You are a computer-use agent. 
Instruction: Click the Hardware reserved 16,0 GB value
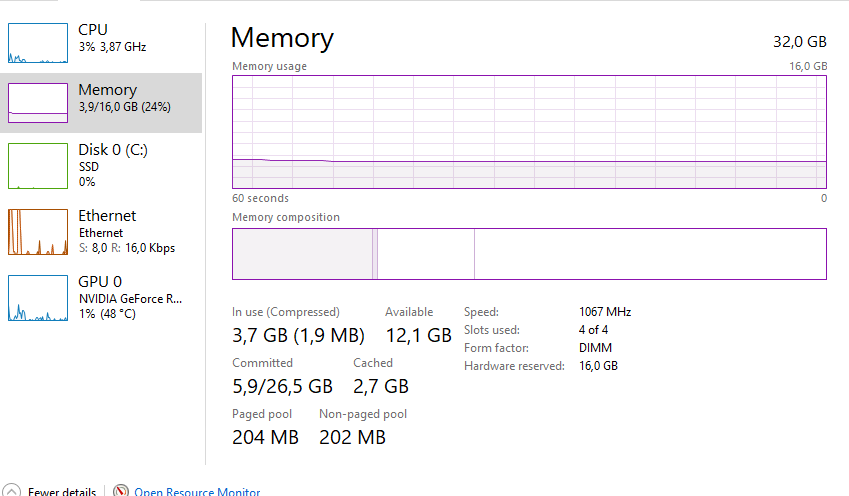(598, 366)
